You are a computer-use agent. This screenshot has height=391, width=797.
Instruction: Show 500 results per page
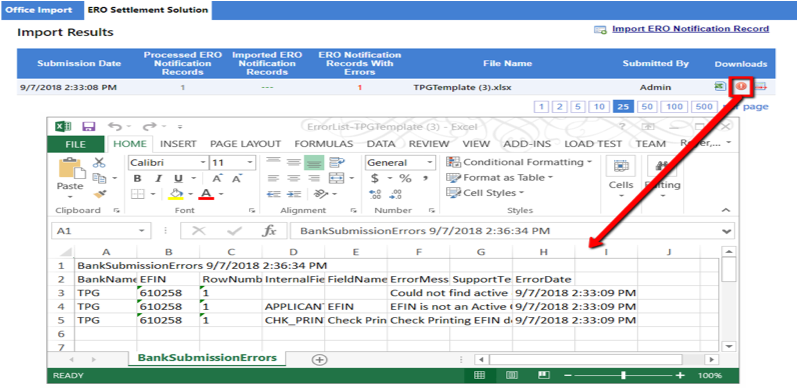(x=704, y=107)
